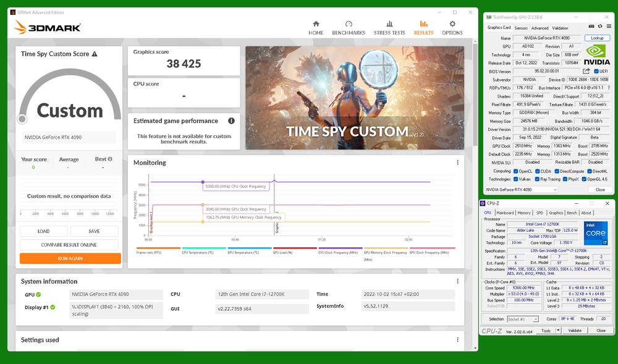Image resolution: width=618 pixels, height=364 pixels.
Task: Click the 3DMark logo
Action: (x=48, y=28)
